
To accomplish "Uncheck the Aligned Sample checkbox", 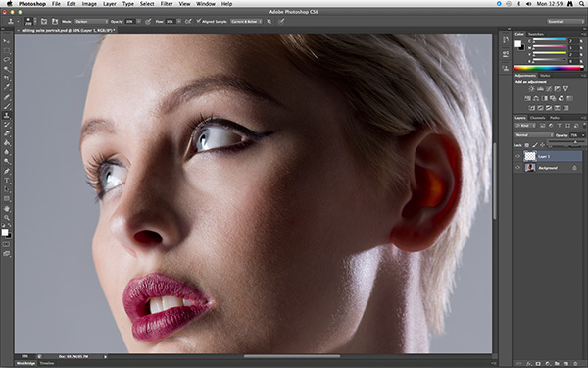I will pos(199,21).
